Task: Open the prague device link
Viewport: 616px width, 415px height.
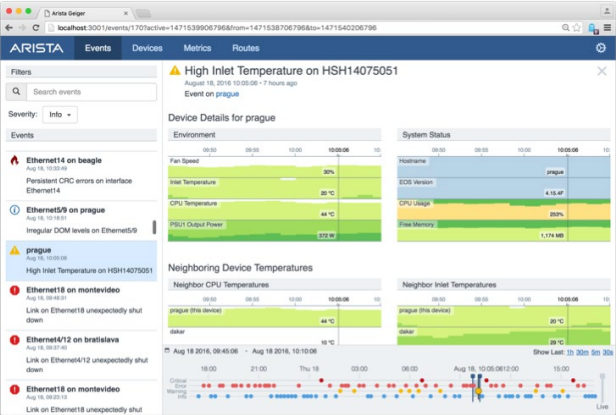Action: click(x=227, y=94)
